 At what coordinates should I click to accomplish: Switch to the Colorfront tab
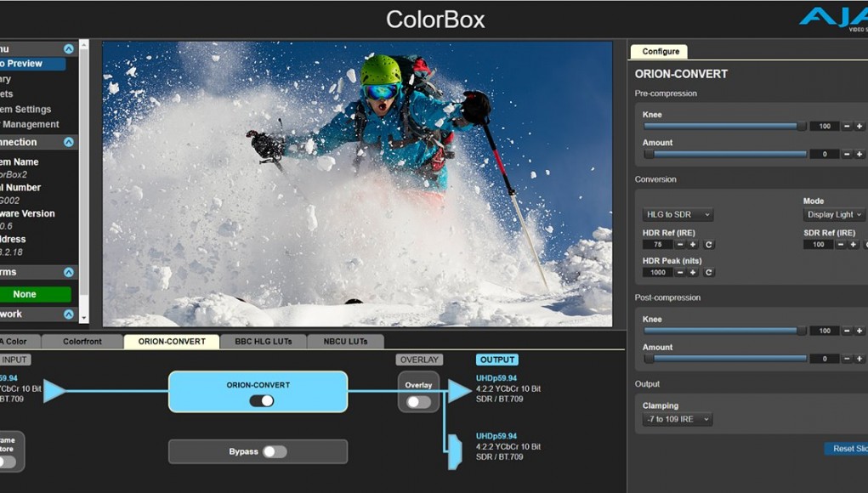click(82, 342)
